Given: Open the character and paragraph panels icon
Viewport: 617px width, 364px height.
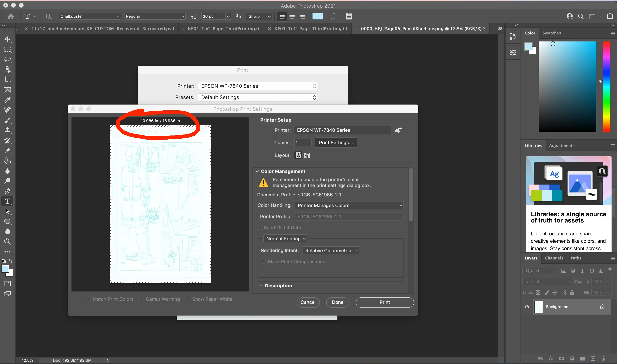Looking at the screenshot, I should (x=349, y=16).
